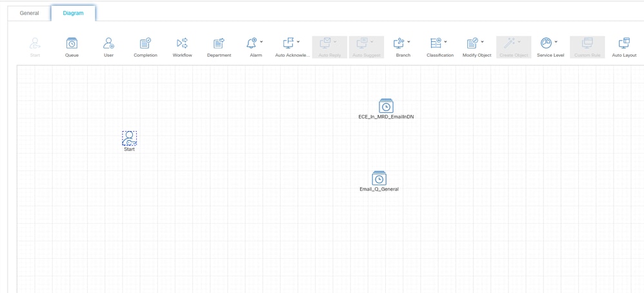This screenshot has height=293, width=644.
Task: Select the Start node on canvas
Action: [129, 139]
